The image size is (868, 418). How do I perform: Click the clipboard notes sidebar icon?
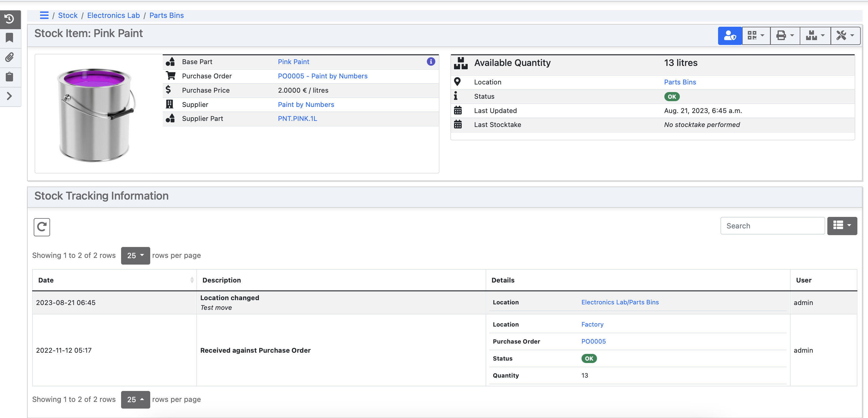[x=9, y=77]
